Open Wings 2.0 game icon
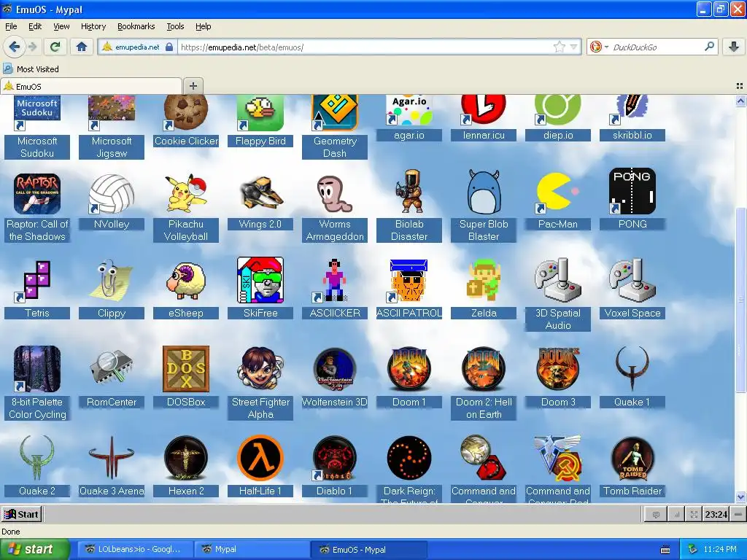This screenshot has height=560, width=747. (x=260, y=193)
